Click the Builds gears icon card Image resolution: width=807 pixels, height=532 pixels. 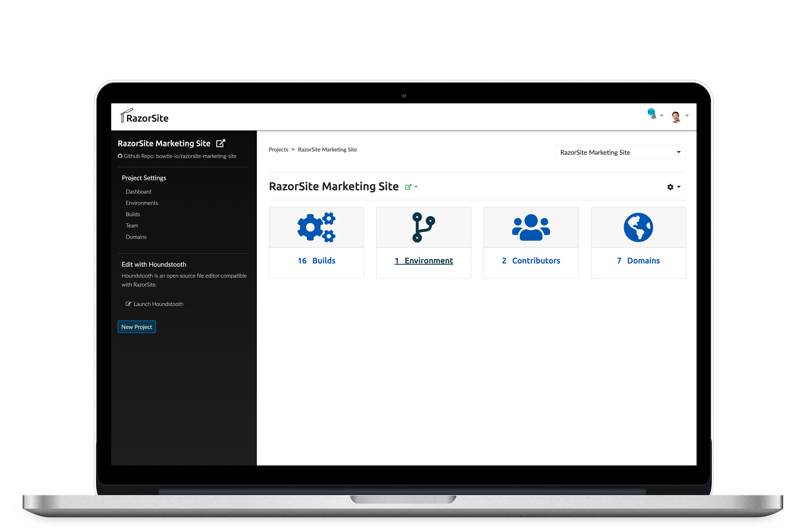click(316, 227)
